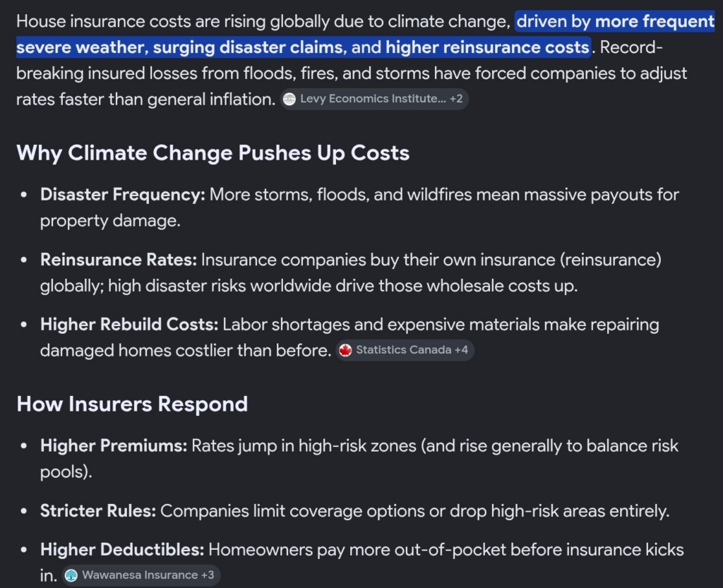This screenshot has height=588, width=723.
Task: Click the bold 'Reinsurance Rates:' label
Action: click(x=119, y=260)
